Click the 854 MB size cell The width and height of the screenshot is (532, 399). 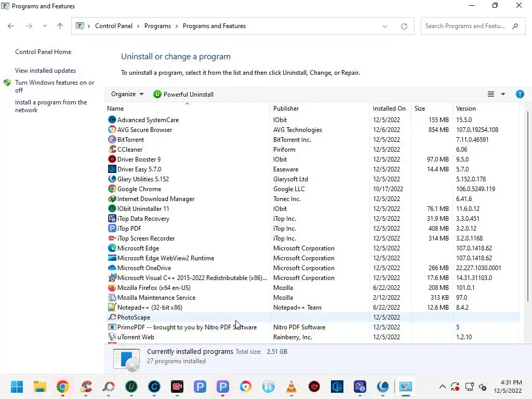(438, 129)
